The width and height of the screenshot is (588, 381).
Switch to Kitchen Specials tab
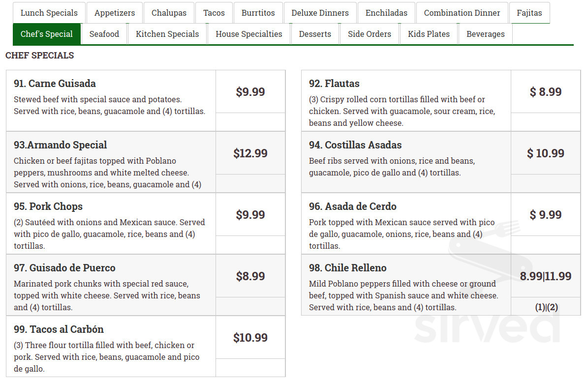click(x=167, y=34)
